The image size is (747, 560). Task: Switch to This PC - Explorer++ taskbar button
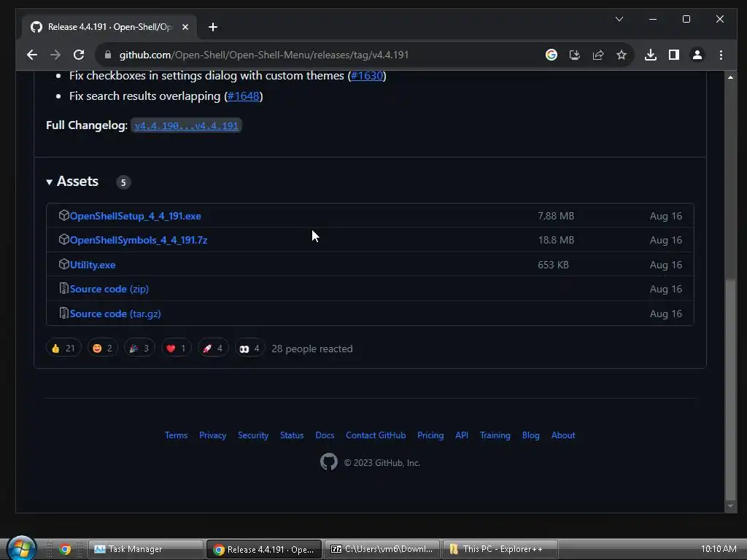500,549
